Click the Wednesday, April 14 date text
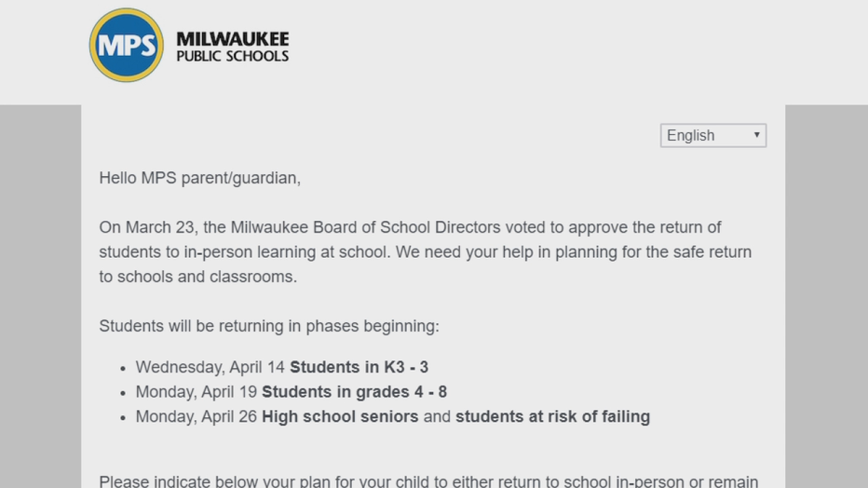The width and height of the screenshot is (868, 488). coord(210,367)
